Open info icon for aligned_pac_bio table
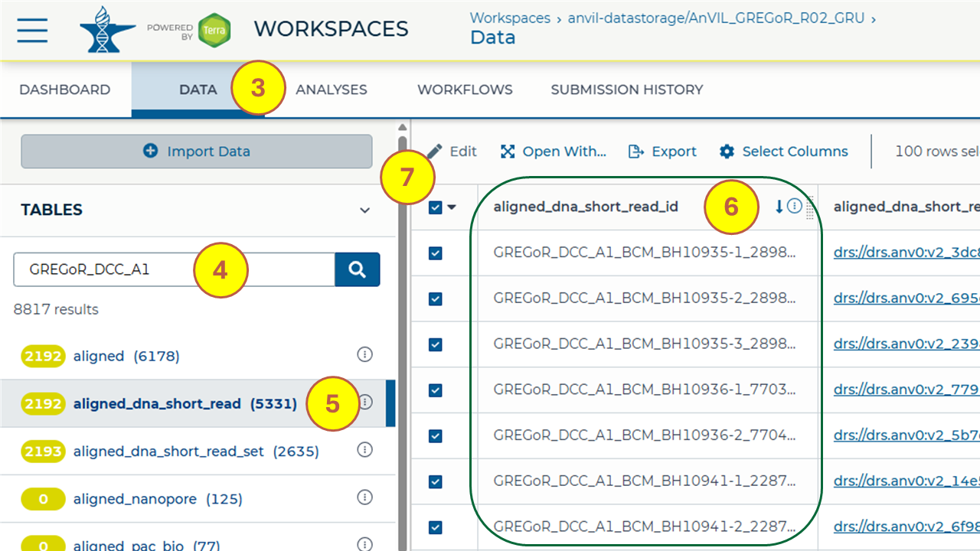The width and height of the screenshot is (980, 551). click(x=365, y=544)
